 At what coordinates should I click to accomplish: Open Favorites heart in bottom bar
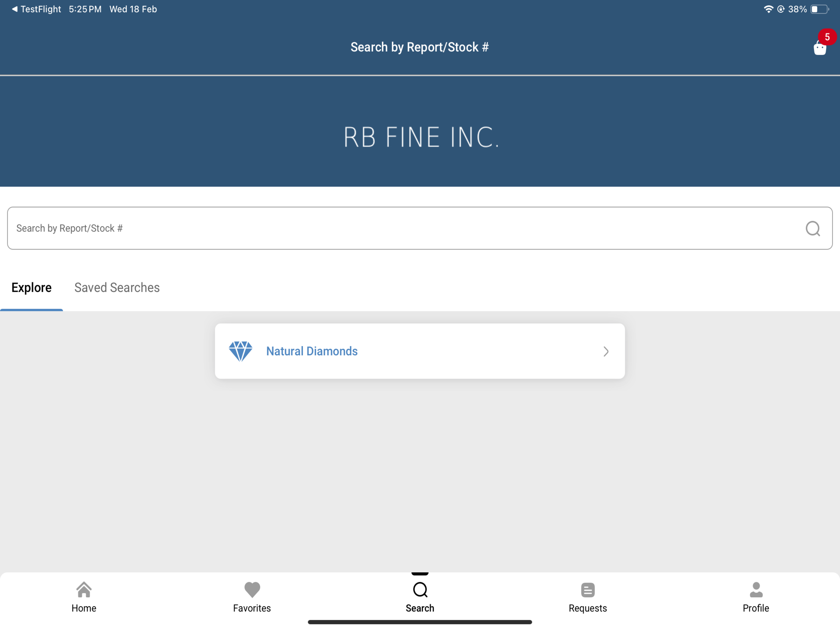tap(252, 597)
